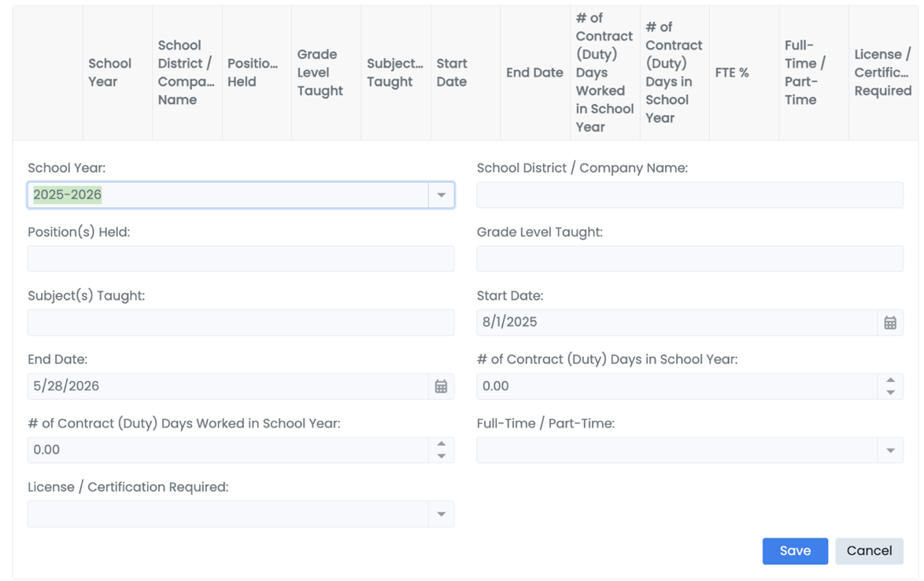Open the End Date calendar picker
This screenshot has height=581, width=924.
click(441, 387)
